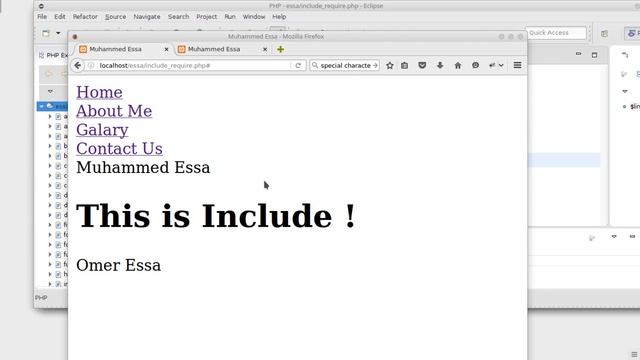The image size is (640, 360).
Task: Minimize the Eclipse editor area
Action: pyautogui.click(x=578, y=54)
